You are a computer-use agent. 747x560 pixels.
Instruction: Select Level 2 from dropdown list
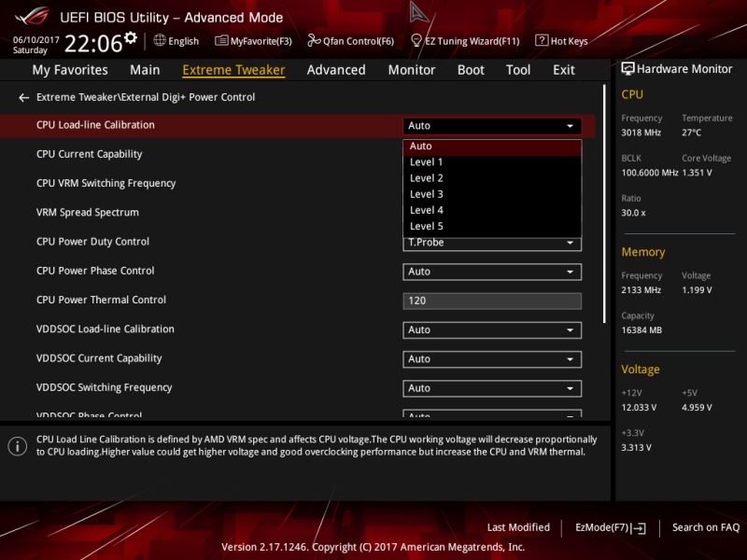tap(492, 178)
